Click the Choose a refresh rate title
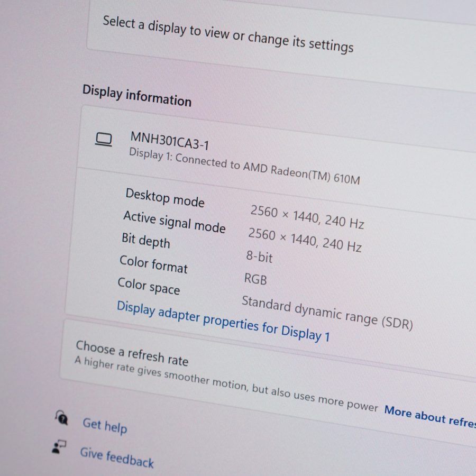Screen dimensions: 476x476 (x=132, y=353)
